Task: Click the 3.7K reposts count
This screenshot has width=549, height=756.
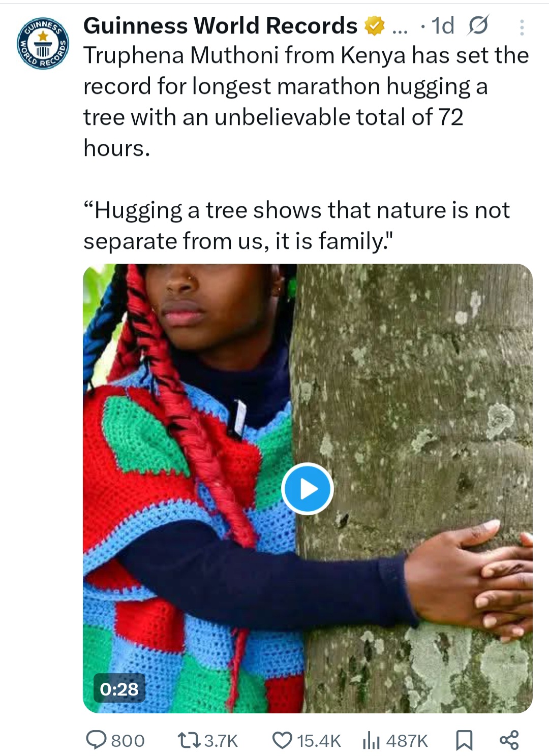Action: [x=221, y=741]
